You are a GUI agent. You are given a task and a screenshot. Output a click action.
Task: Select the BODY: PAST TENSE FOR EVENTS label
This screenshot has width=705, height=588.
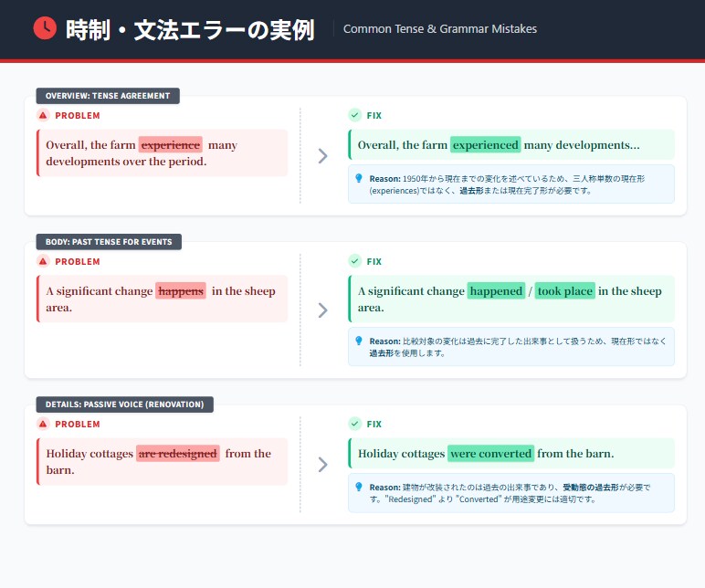pos(109,242)
